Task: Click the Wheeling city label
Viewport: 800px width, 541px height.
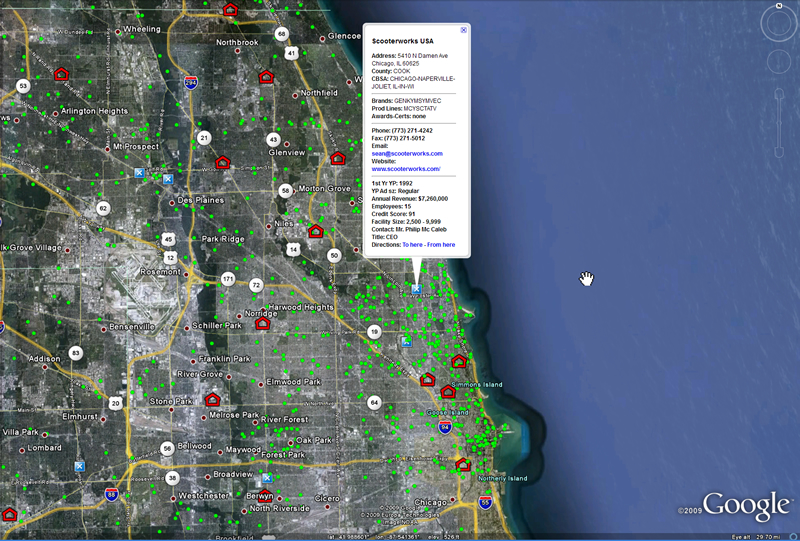Action: (142, 29)
